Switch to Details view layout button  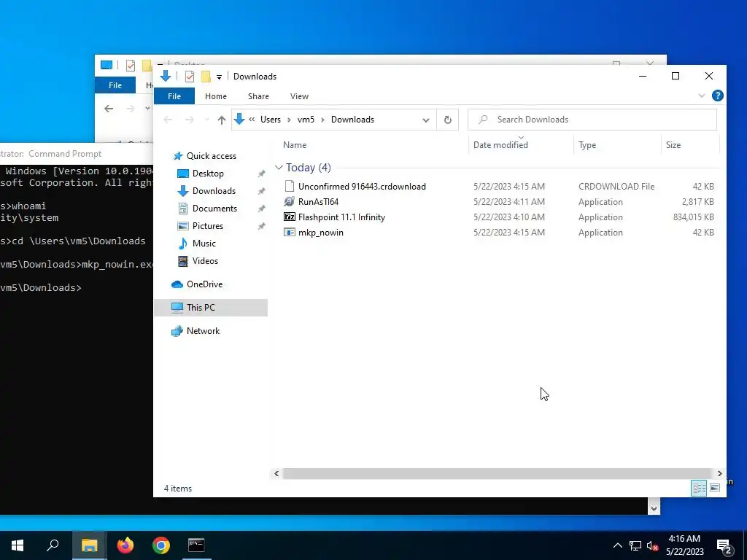699,488
